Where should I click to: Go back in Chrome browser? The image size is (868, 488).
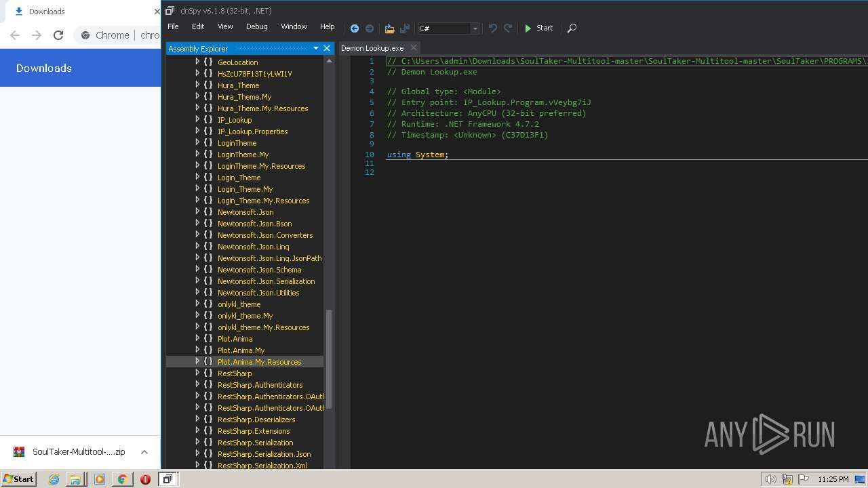click(15, 35)
